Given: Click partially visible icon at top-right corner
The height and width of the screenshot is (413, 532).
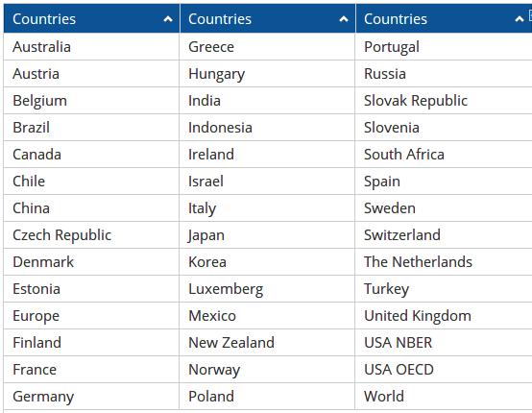Looking at the screenshot, I should pyautogui.click(x=530, y=14).
